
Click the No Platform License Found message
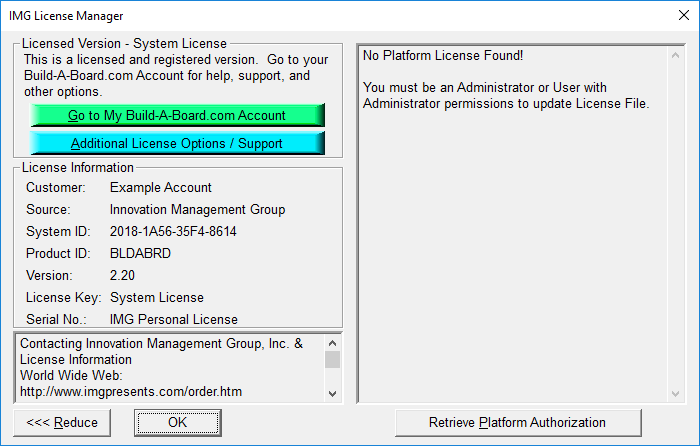tap(443, 56)
